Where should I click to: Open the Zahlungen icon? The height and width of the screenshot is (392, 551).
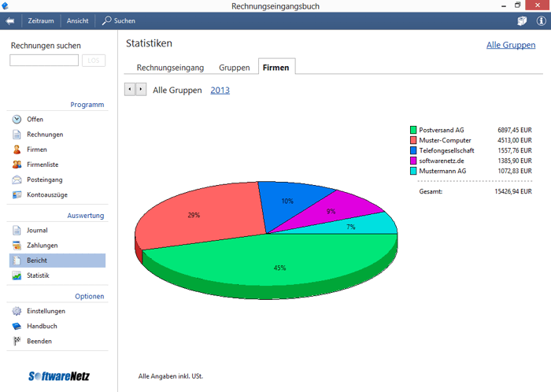[x=17, y=246]
